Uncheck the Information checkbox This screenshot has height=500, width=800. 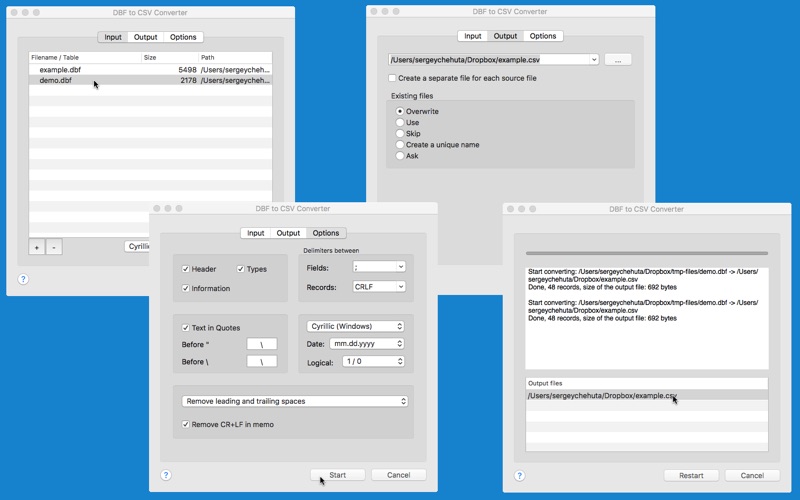186,288
